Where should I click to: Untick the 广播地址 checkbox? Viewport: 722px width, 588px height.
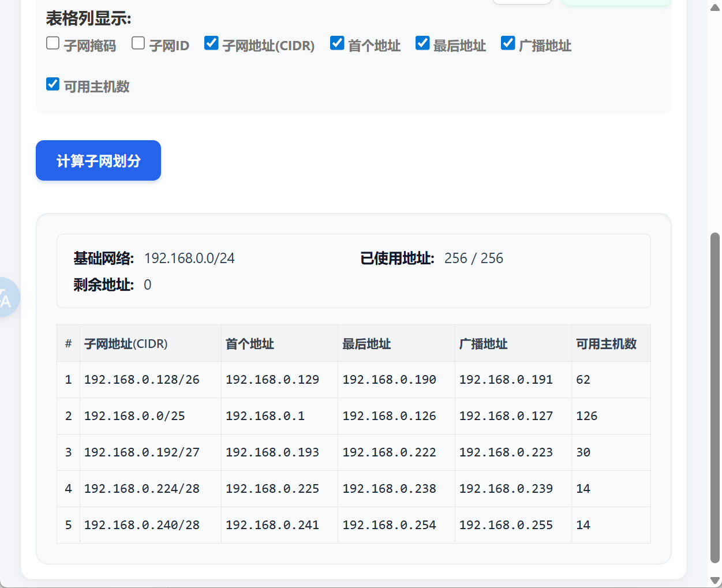point(508,43)
